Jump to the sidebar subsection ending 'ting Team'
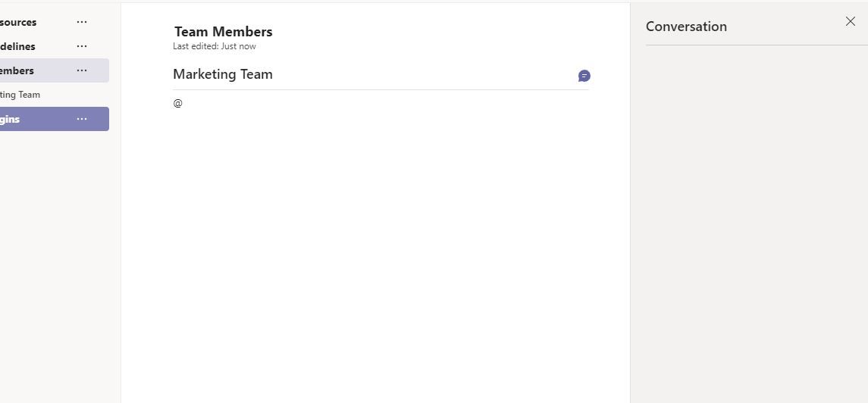Viewport: 868px width, 403px height. pyautogui.click(x=20, y=95)
